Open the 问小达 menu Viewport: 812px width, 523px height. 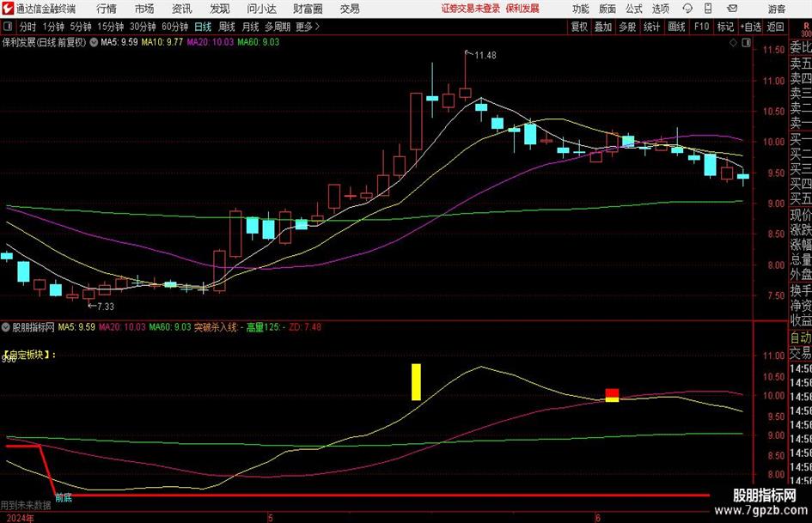click(261, 9)
